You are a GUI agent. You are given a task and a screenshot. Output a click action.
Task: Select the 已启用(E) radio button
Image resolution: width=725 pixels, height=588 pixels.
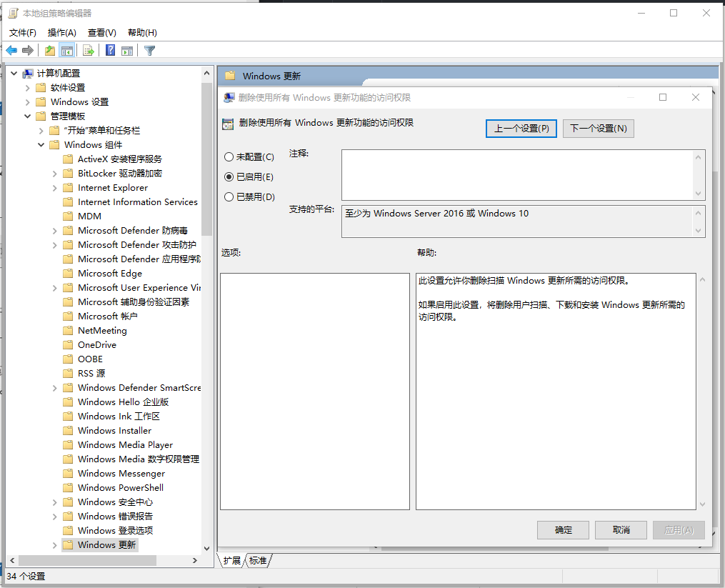229,176
